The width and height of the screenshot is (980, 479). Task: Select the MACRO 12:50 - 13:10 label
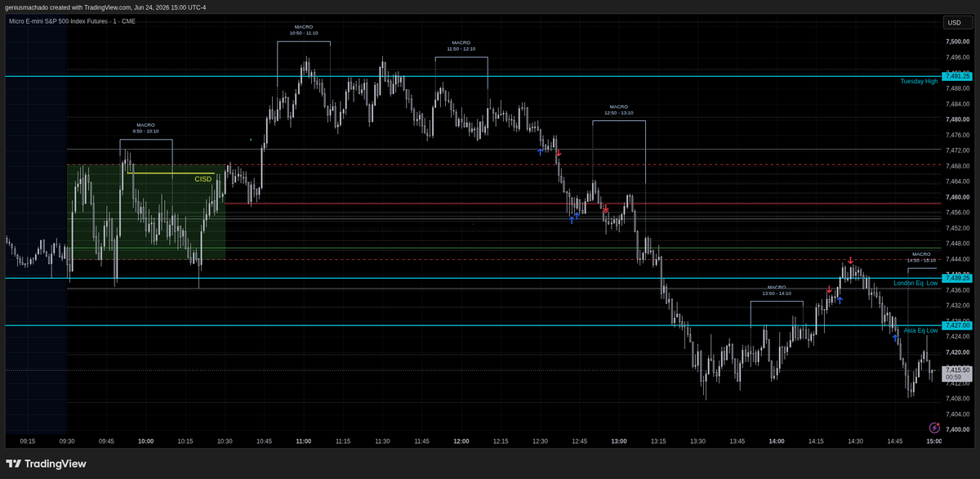pos(619,110)
